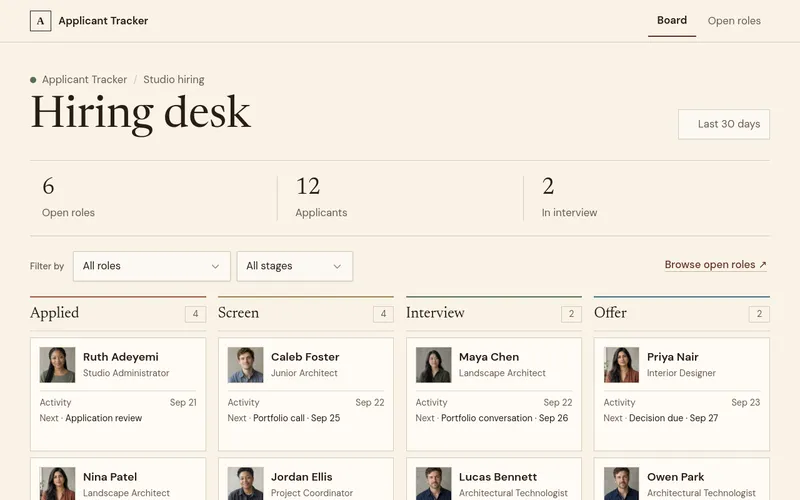
Task: Switch to the Open roles tab
Action: (734, 21)
